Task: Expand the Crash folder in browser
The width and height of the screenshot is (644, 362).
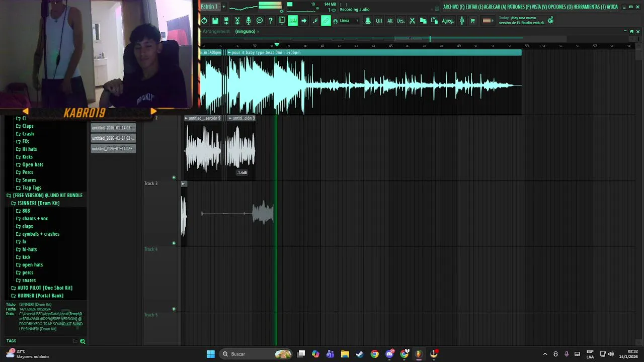Action: 28,134
